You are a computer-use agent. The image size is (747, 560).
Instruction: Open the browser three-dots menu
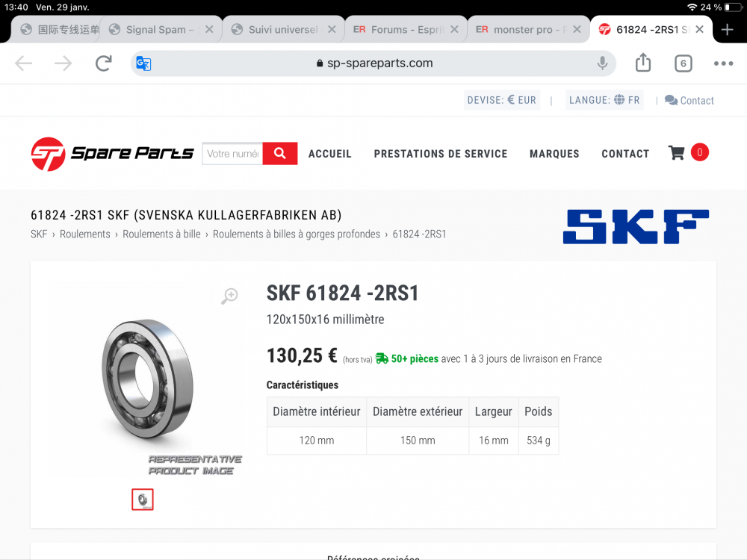[x=723, y=63]
